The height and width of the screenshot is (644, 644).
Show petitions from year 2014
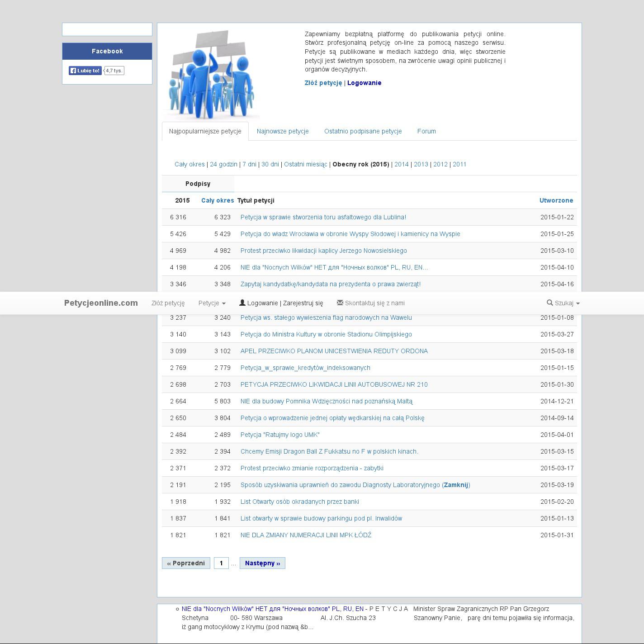point(401,164)
